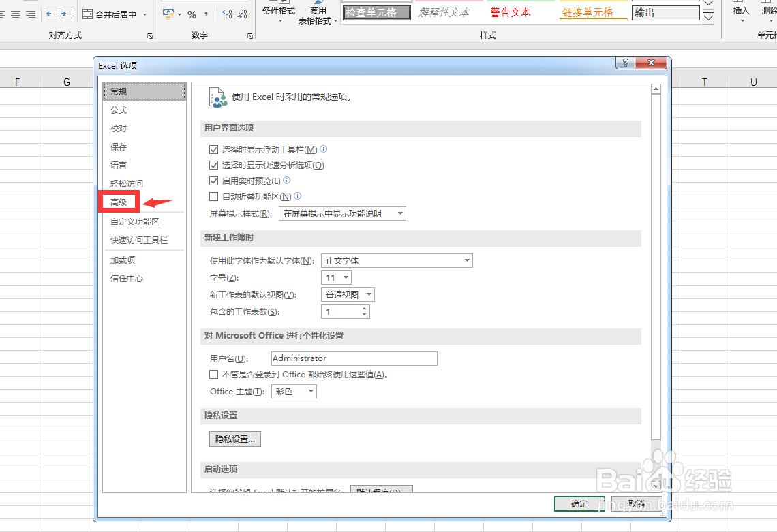777x532 pixels.
Task: Click the help question mark in Excel 选项
Action: click(626, 63)
